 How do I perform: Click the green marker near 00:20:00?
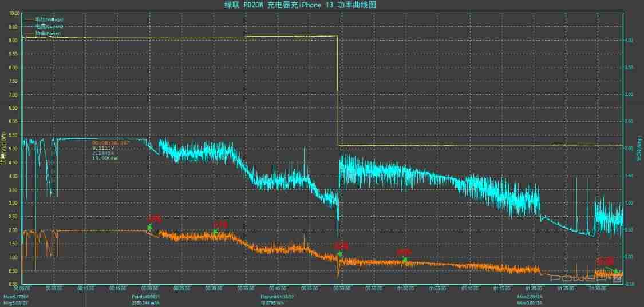click(149, 227)
